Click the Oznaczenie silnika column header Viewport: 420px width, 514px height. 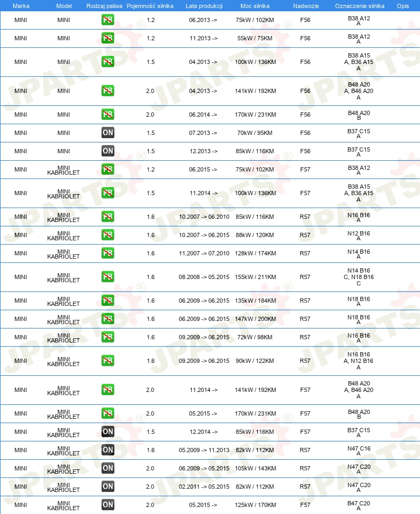359,6
